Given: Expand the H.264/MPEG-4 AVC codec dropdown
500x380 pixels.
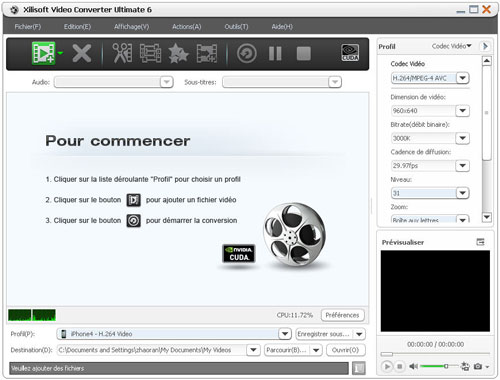Looking at the screenshot, I should coord(463,78).
